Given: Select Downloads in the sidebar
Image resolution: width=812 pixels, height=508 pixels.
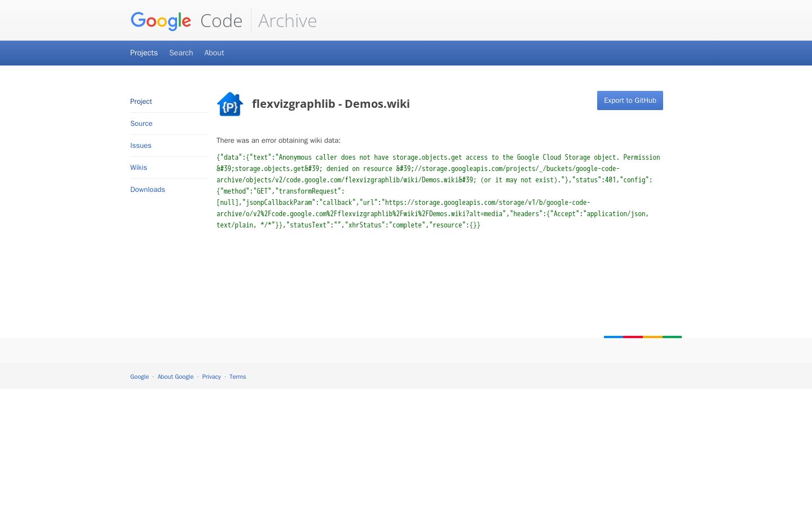Looking at the screenshot, I should (148, 190).
